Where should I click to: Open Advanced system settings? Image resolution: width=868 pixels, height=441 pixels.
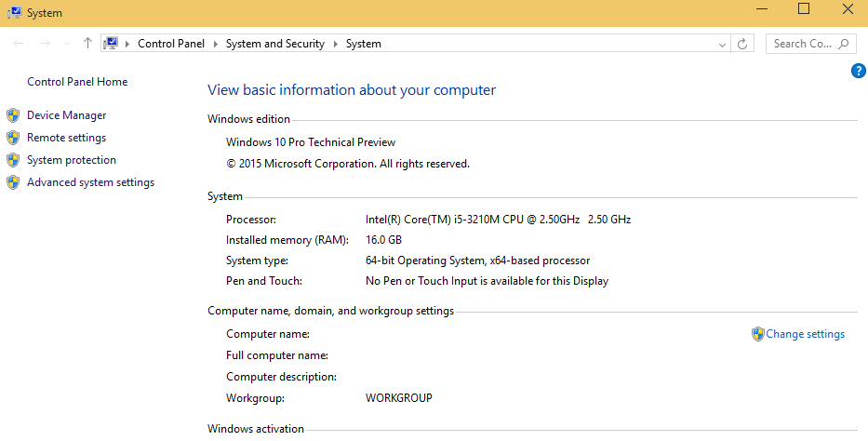tap(90, 182)
